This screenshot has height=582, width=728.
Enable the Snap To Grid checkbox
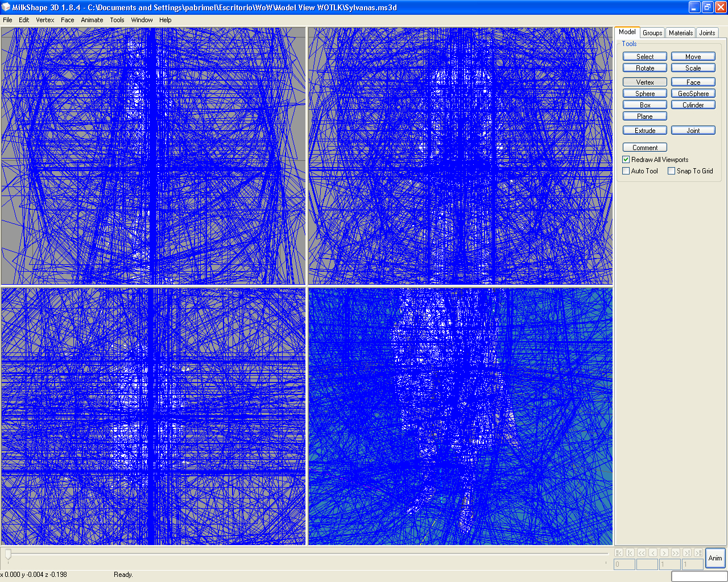point(672,171)
